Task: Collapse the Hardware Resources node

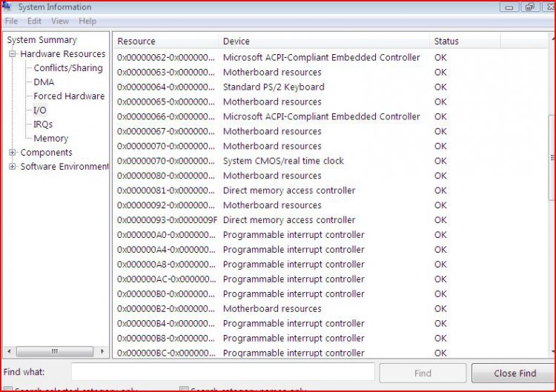Action: 13,54
